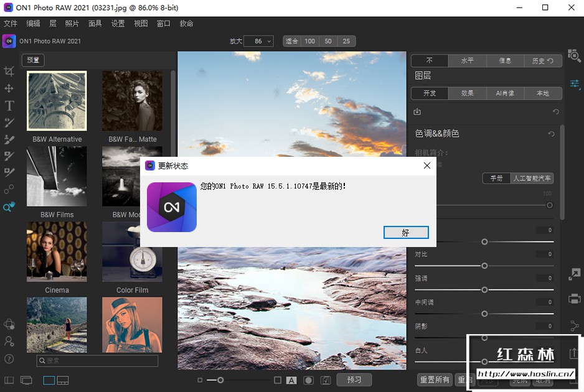The image size is (584, 392).
Task: Switch to the 效果 tab
Action: [x=468, y=93]
